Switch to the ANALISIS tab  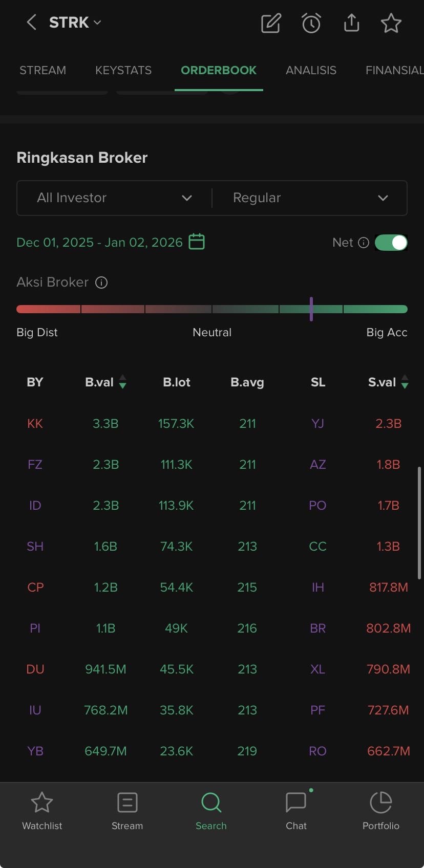311,70
